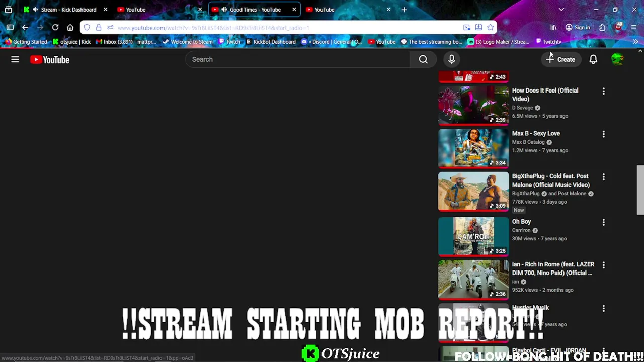
Task: Open the Getting Started bookmark
Action: click(25, 42)
